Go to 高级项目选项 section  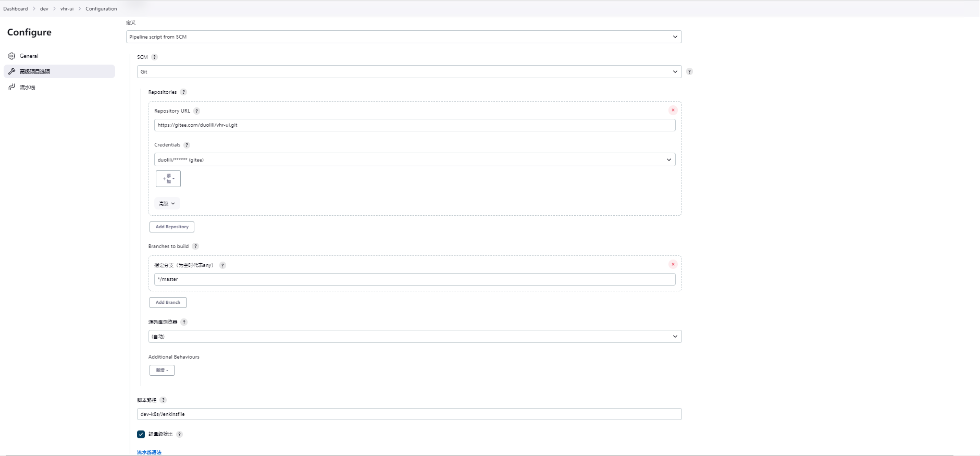pyautogui.click(x=59, y=71)
